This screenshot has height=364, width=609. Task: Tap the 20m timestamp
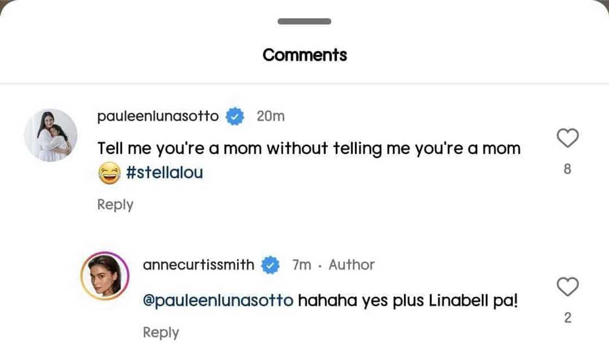(x=270, y=116)
